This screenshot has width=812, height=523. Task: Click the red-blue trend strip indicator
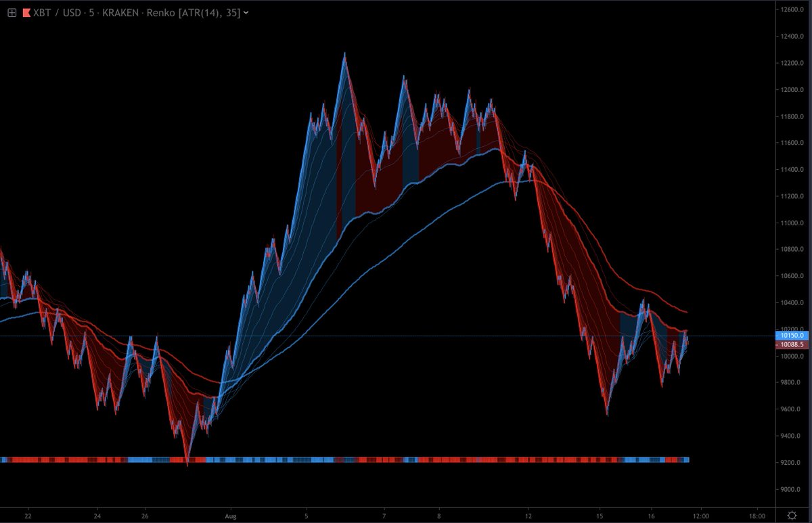pos(344,459)
